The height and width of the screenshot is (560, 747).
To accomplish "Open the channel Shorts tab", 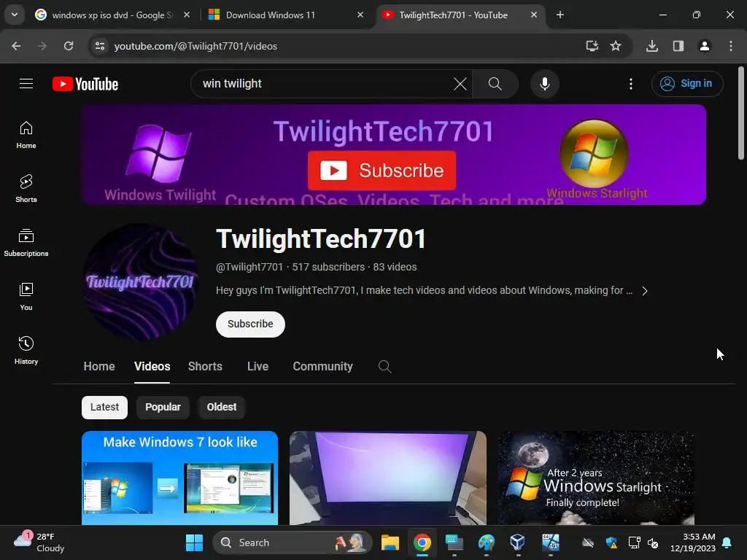I will (205, 366).
